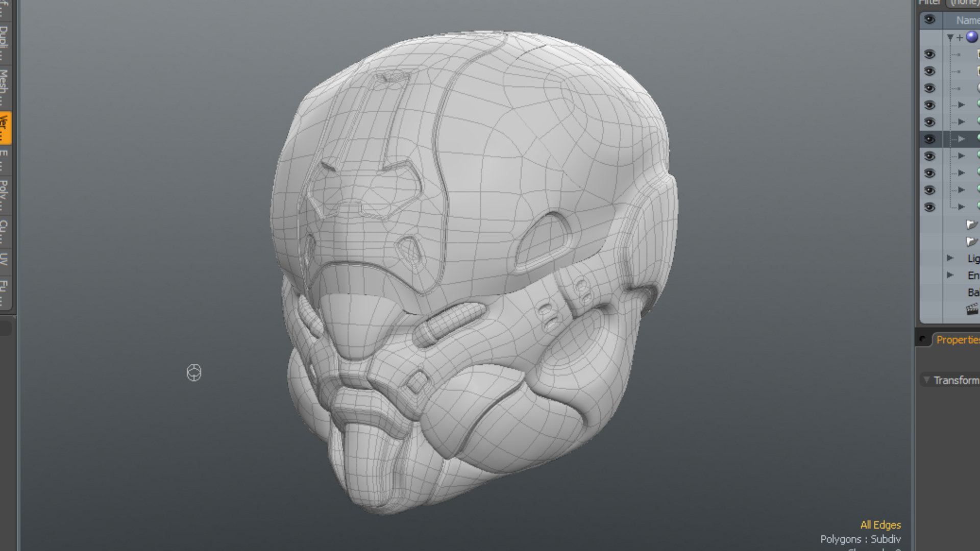Viewport: 980px width, 551px height.
Task: Toggle eye icon of last mesh item
Action: pyautogui.click(x=929, y=207)
